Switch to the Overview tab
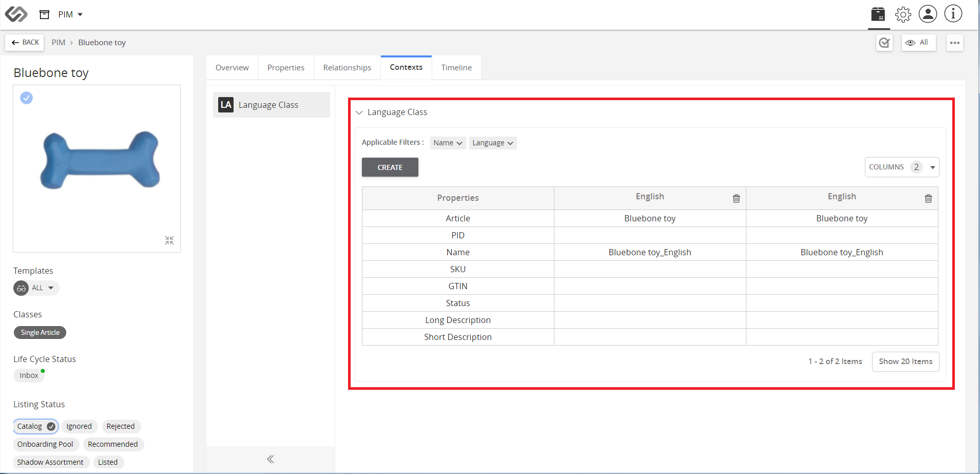Screen dimensions: 980x474 coord(232,68)
